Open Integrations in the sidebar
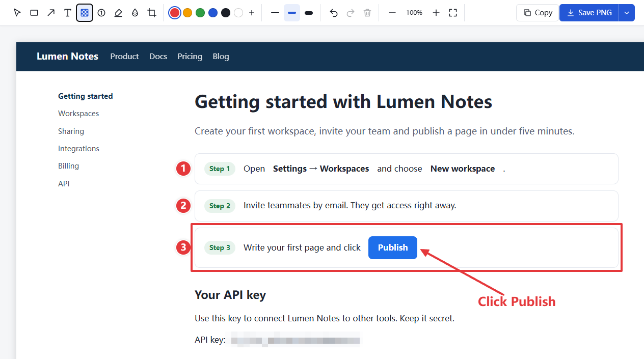The height and width of the screenshot is (359, 644). point(78,149)
